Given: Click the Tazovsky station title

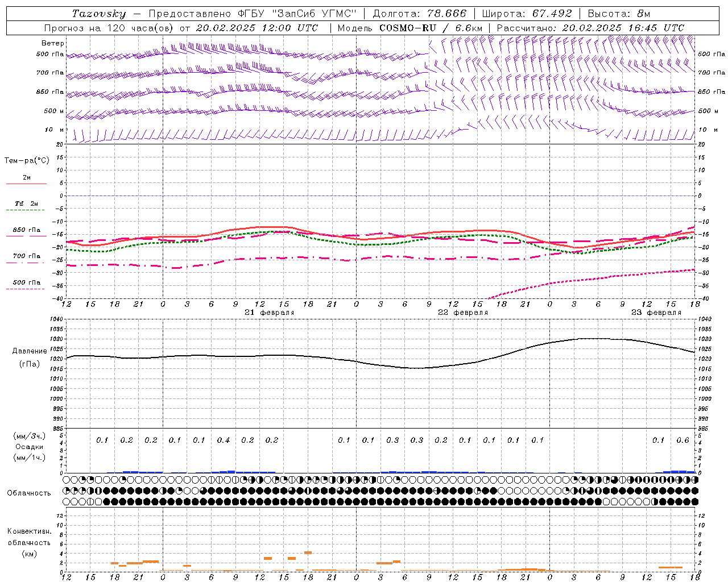Looking at the screenshot, I should point(99,14).
